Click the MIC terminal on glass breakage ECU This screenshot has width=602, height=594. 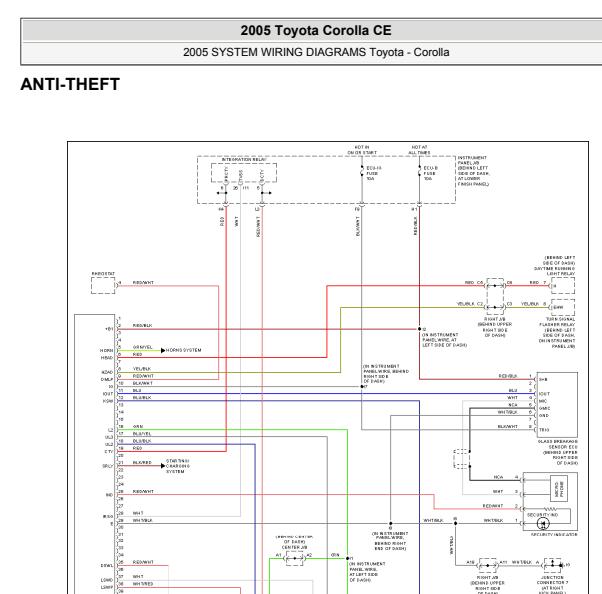pos(542,401)
